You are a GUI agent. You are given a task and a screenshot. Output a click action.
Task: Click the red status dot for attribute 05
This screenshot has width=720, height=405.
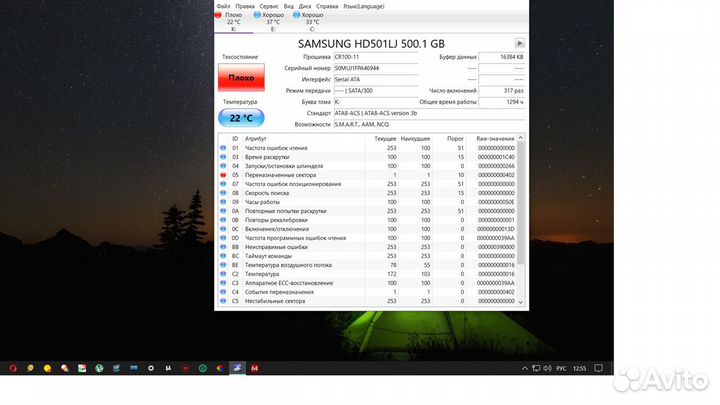[x=223, y=175]
